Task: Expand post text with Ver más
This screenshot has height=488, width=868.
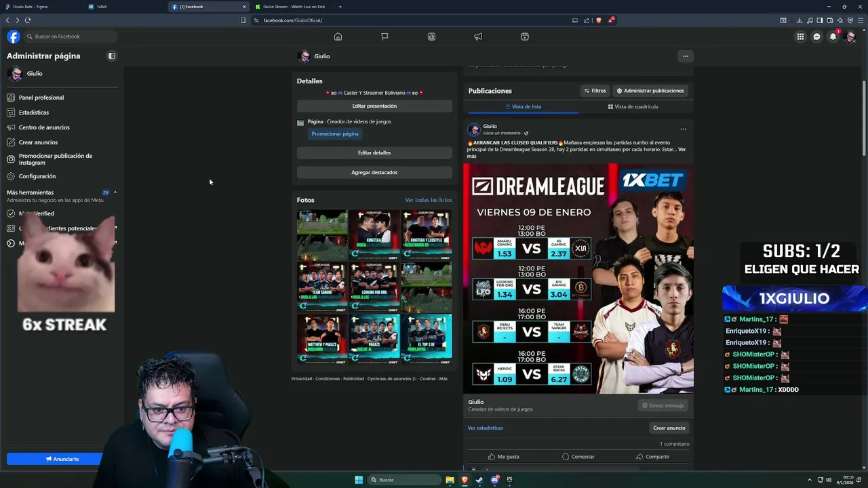Action: tap(578, 152)
